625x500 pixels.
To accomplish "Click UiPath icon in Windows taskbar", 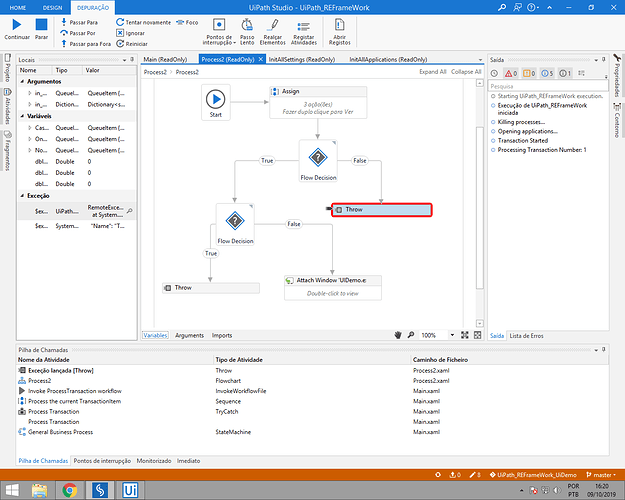I will tap(130, 490).
